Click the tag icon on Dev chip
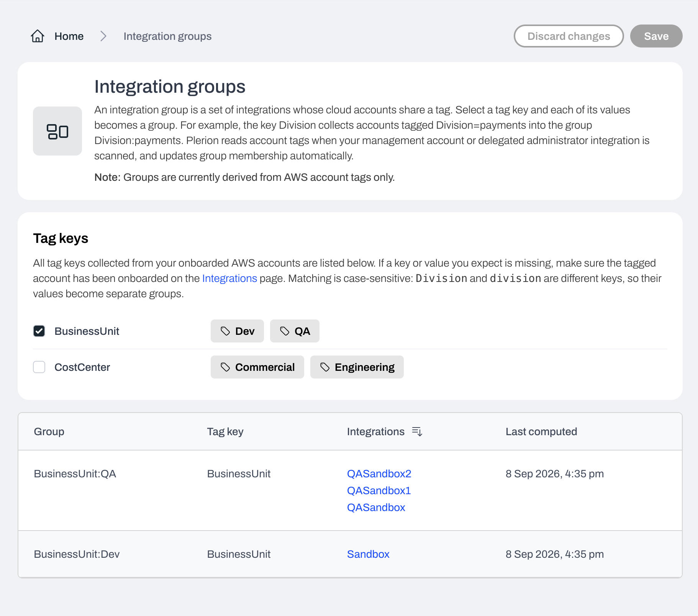This screenshot has width=698, height=616. pos(225,331)
